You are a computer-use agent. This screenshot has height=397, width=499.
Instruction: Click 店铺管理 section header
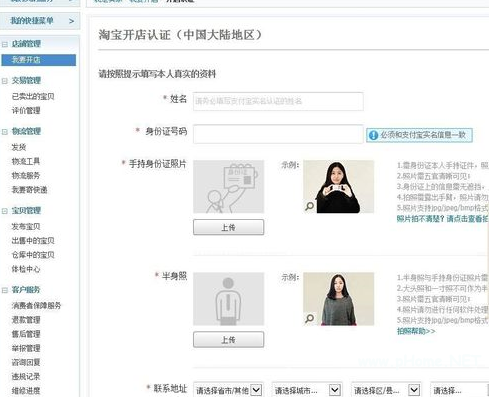pyautogui.click(x=26, y=44)
